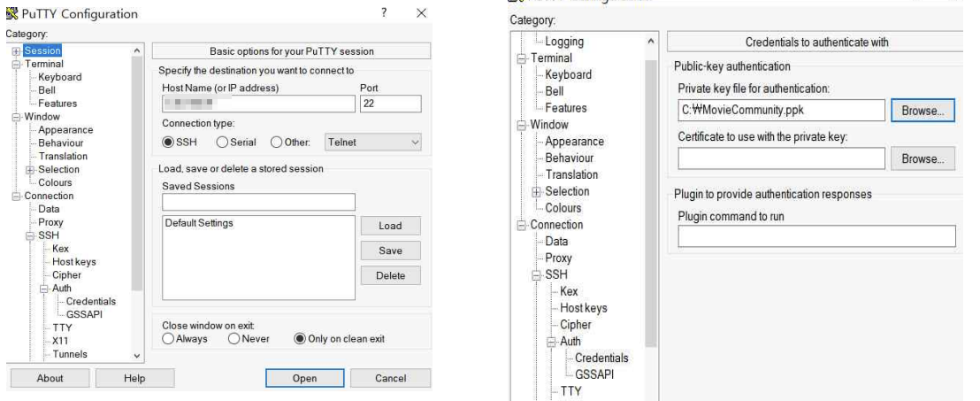Delete the selected saved session
This screenshot has width=980, height=401.
pyautogui.click(x=390, y=276)
